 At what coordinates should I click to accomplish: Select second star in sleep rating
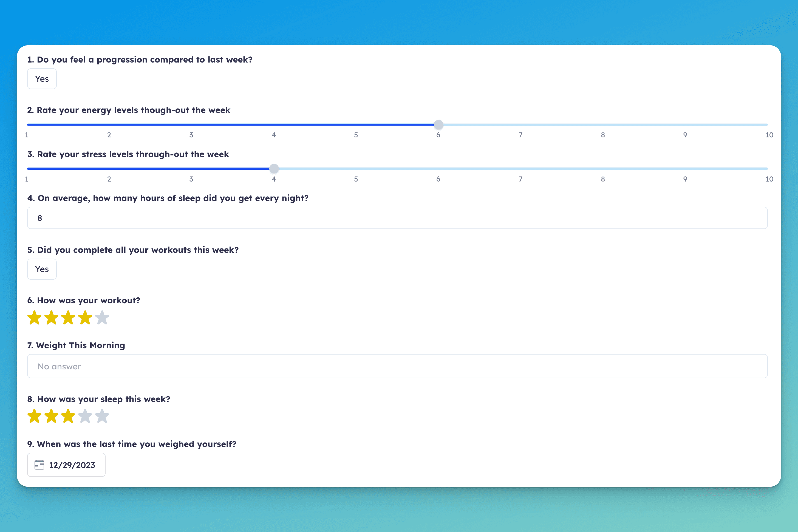click(x=51, y=416)
